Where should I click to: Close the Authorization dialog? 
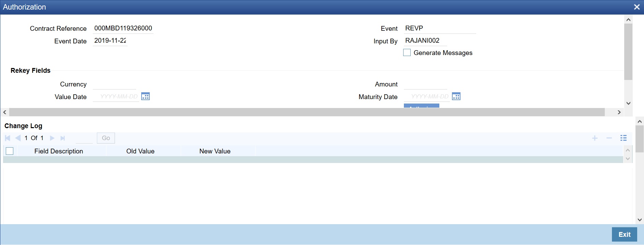636,7
